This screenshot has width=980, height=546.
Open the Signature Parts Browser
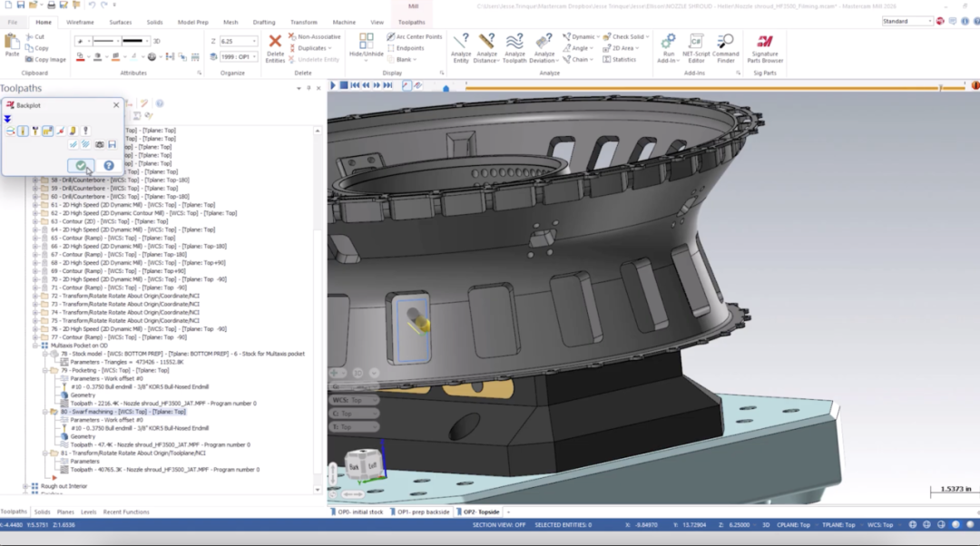764,48
